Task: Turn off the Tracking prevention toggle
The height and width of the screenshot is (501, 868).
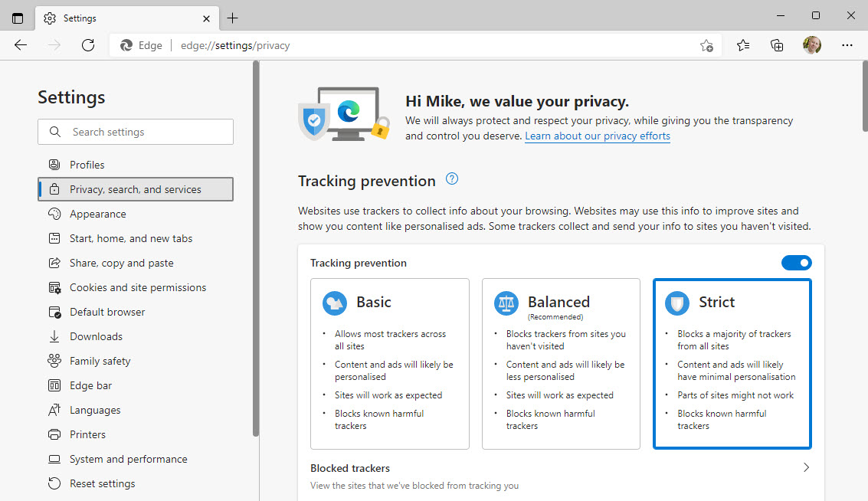Action: click(796, 263)
